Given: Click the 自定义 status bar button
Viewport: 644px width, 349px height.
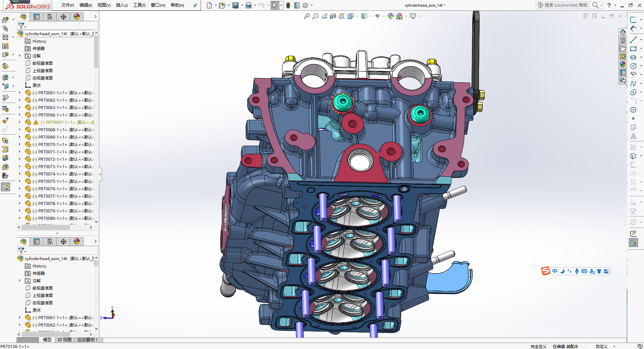Looking at the screenshot, I should click(x=602, y=346).
